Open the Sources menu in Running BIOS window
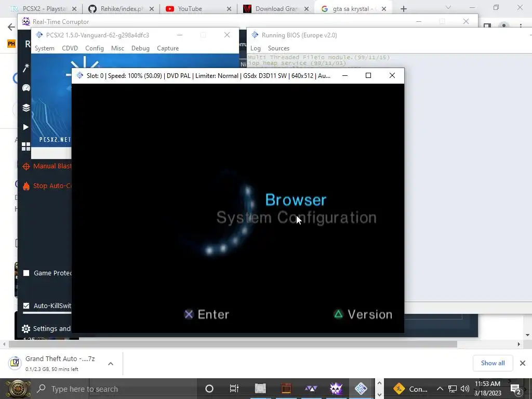Screen dimensions: 532x399 [278, 48]
